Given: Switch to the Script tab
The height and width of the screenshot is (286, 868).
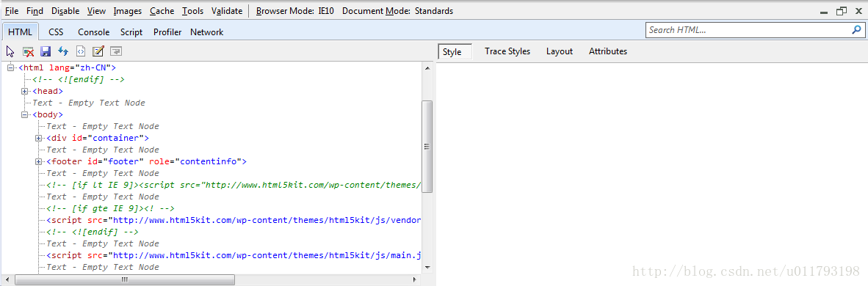Looking at the screenshot, I should pos(131,32).
